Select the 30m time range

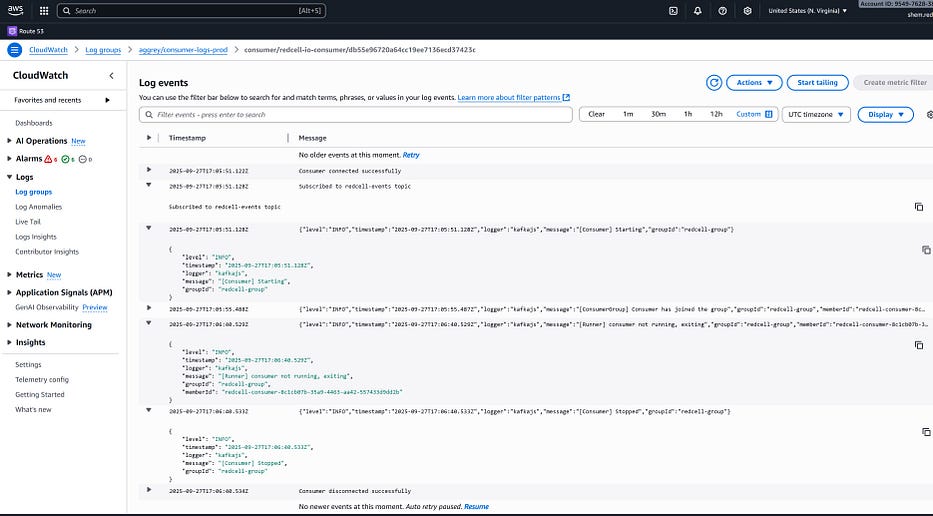pos(658,114)
